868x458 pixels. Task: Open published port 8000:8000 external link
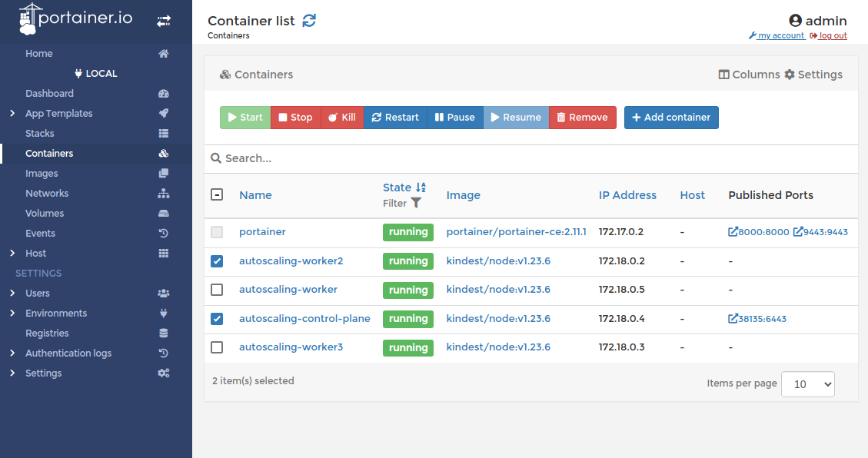tap(759, 232)
